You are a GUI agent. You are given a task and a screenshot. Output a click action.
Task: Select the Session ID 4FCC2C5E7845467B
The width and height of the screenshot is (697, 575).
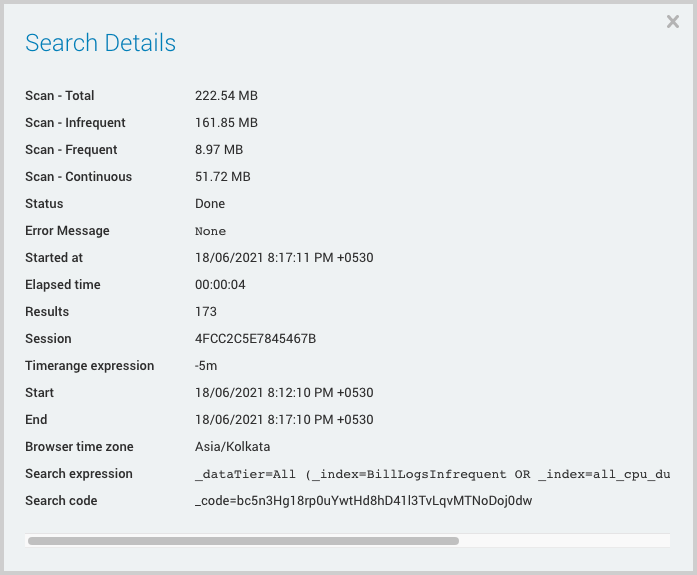[255, 339]
